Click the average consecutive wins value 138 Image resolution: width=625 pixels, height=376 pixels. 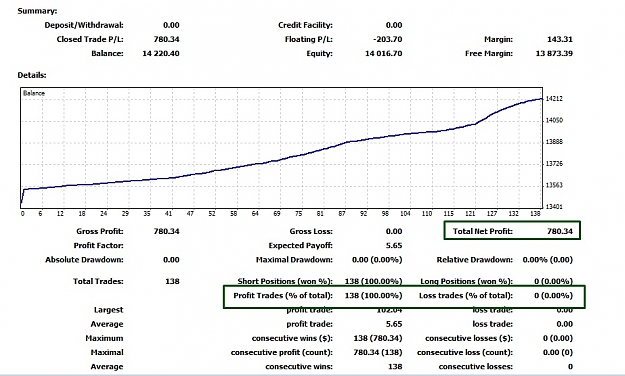(395, 367)
